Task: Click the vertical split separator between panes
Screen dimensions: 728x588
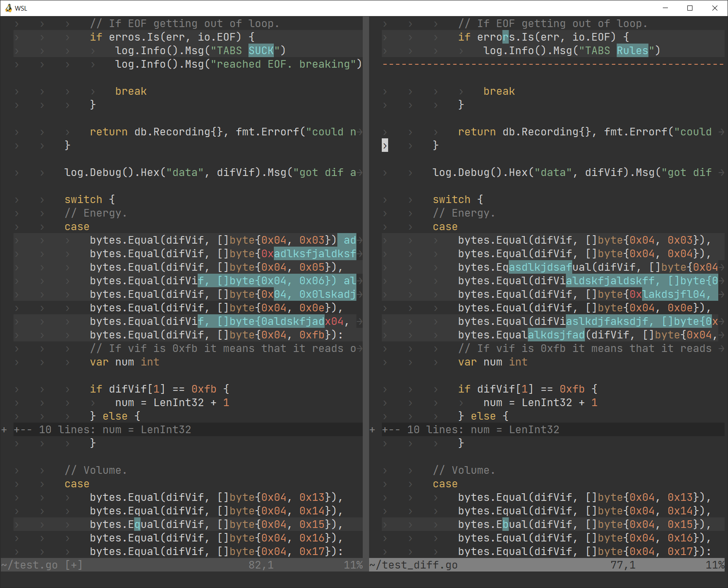Action: 366,287
